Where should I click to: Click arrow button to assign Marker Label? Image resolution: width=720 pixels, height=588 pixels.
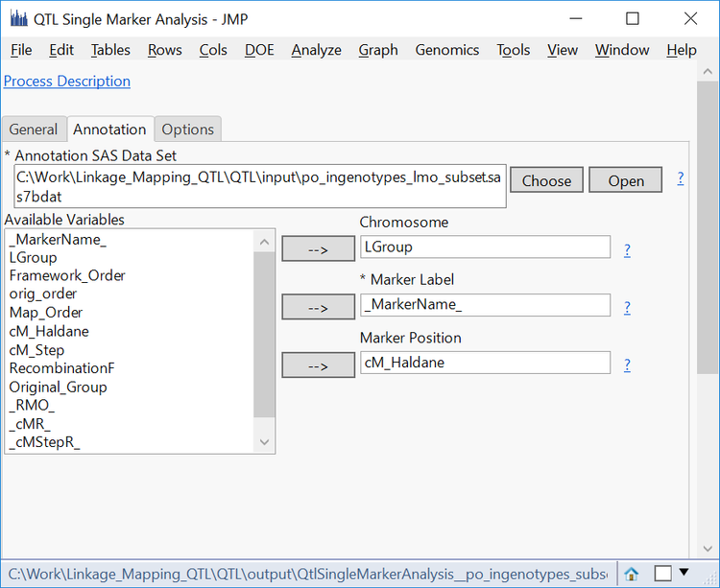[x=318, y=307]
